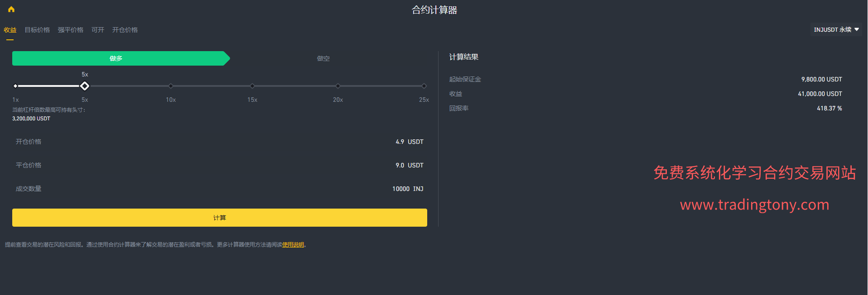Open the 强平价格 tab
This screenshot has height=295, width=868.
click(x=71, y=30)
